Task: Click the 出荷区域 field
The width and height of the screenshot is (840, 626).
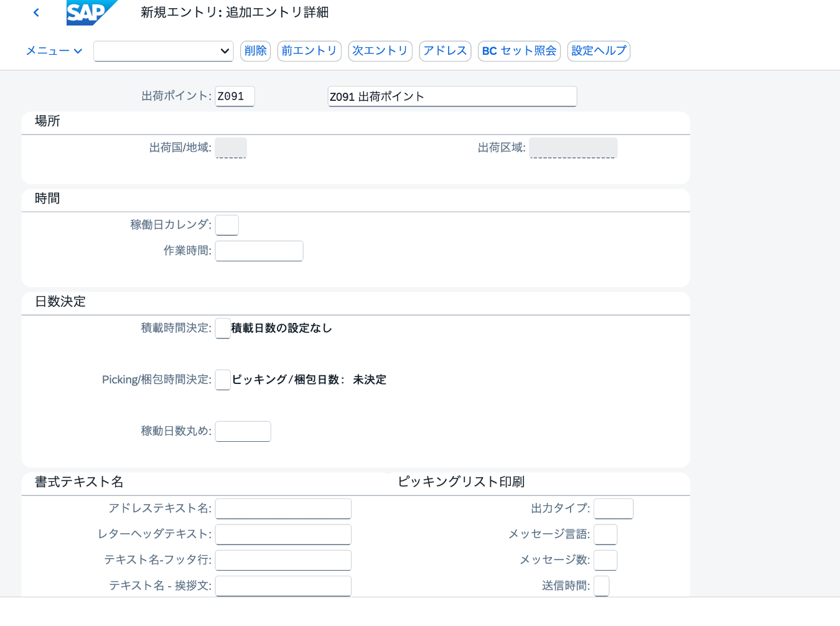Action: point(573,148)
